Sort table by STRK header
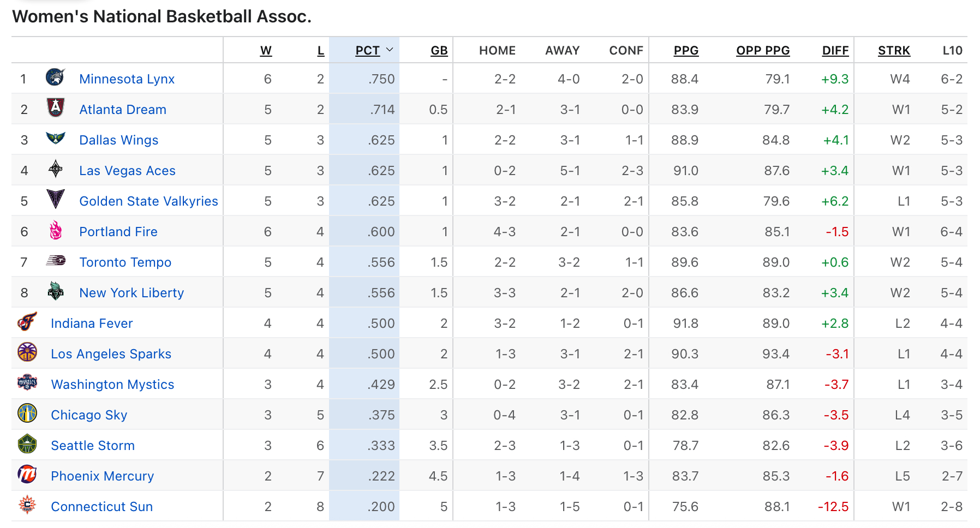 [894, 51]
